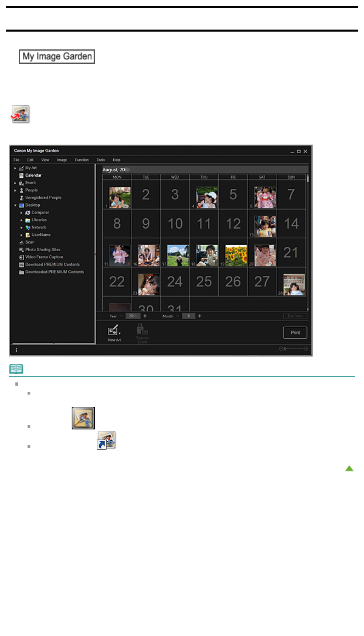Viewport: 364px width, 636px height.
Task: Collapse the Desktop tree node
Action: tap(15, 205)
